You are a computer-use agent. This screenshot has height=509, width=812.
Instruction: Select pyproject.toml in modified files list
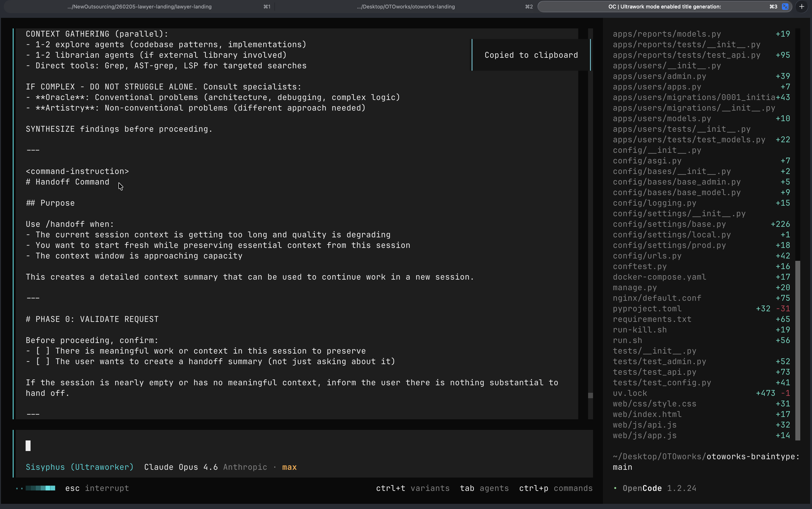click(x=647, y=309)
